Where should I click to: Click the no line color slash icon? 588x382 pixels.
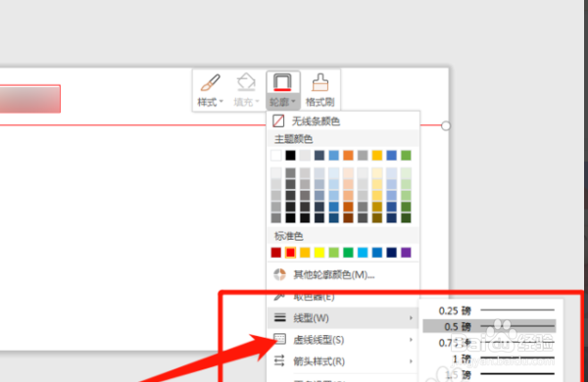click(x=278, y=121)
